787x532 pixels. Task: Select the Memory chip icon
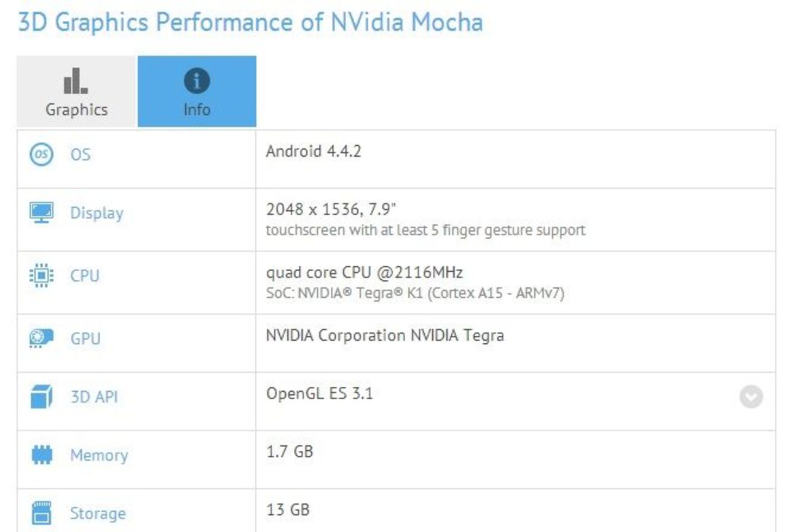(41, 456)
